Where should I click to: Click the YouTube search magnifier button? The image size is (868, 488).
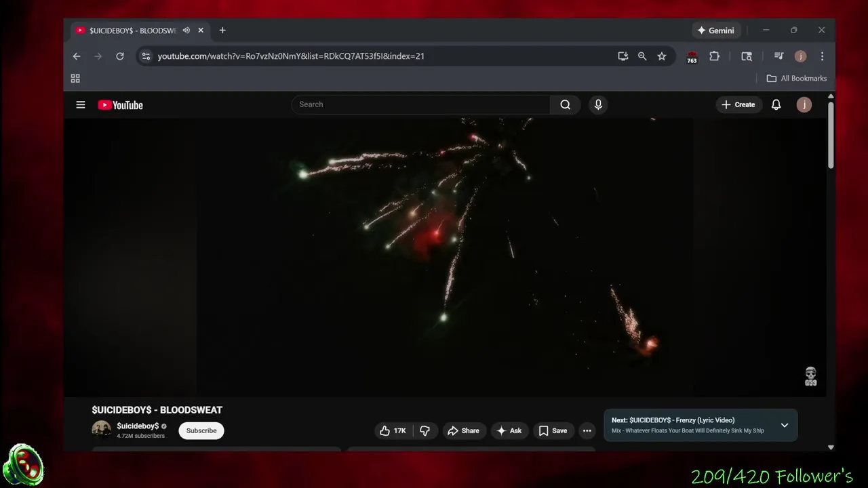click(565, 104)
